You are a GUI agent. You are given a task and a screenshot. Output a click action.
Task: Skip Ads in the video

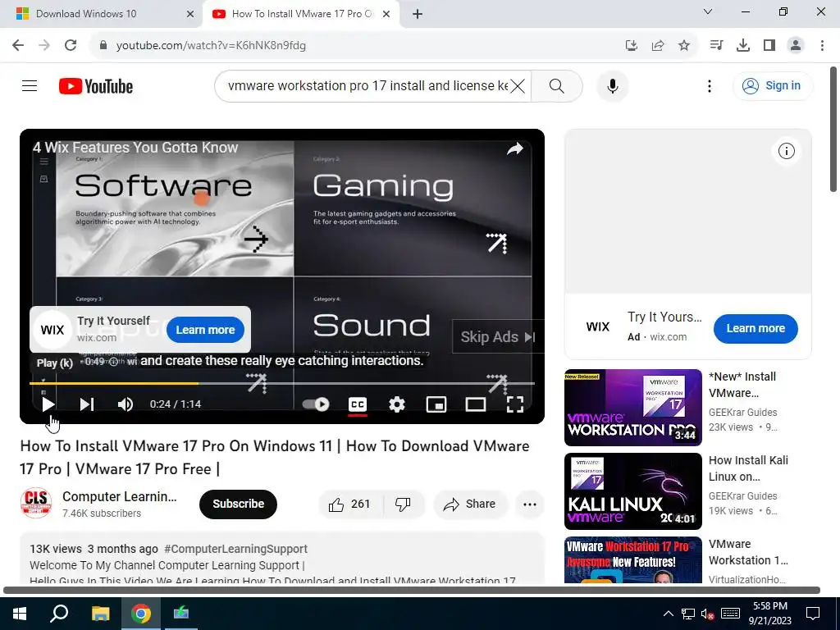coord(498,336)
